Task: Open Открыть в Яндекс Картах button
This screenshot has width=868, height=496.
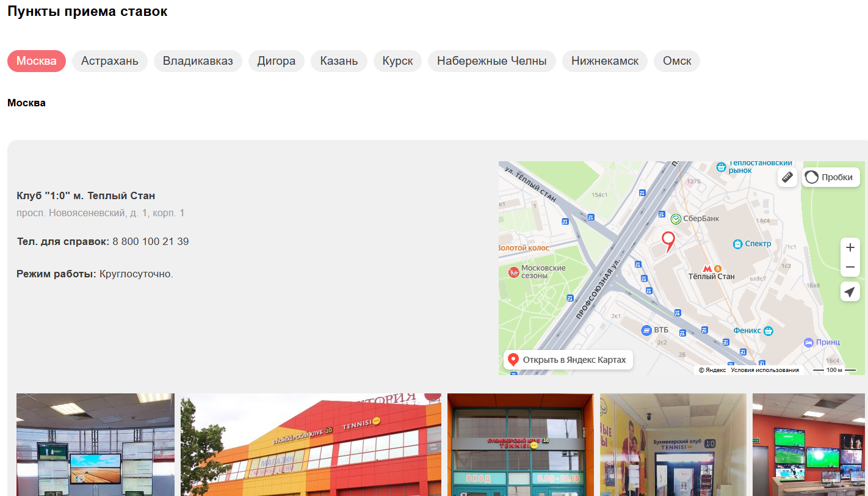Action: [x=568, y=360]
